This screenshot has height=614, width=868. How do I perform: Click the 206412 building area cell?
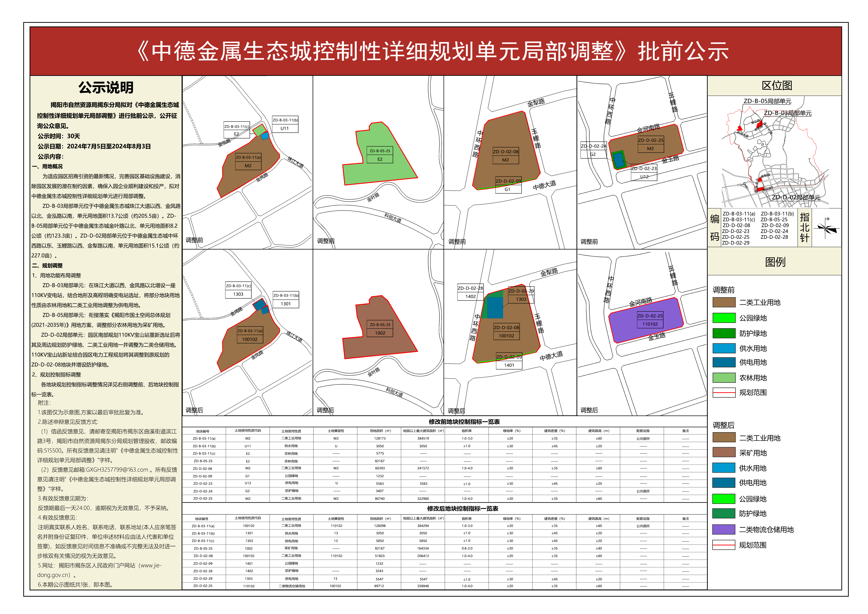click(423, 556)
